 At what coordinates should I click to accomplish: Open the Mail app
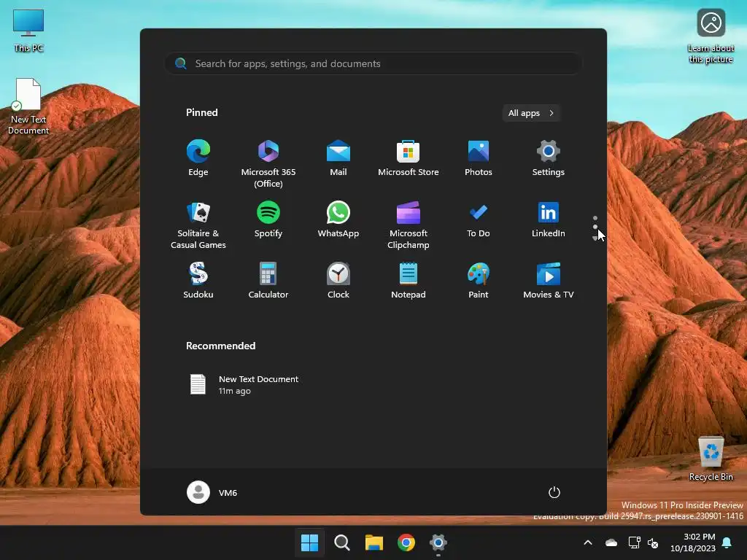[x=338, y=158]
